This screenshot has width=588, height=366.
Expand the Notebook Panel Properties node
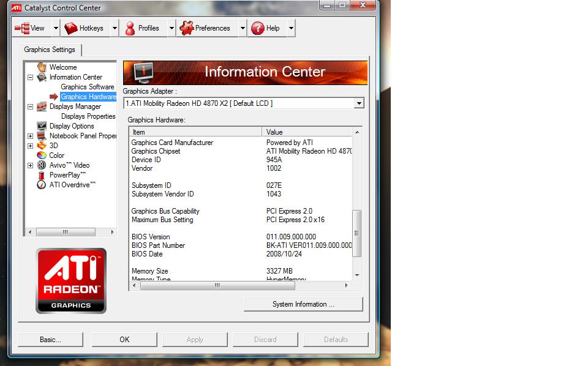31,136
